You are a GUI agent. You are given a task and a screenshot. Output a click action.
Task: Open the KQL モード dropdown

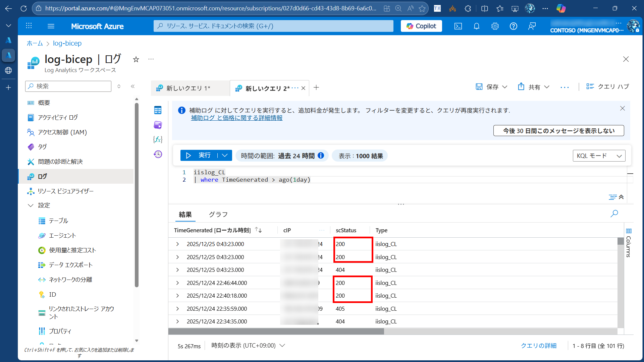(x=599, y=156)
